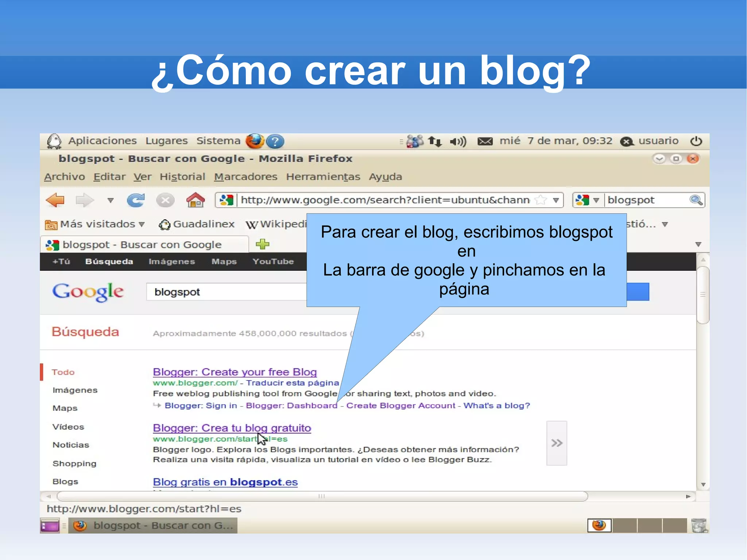This screenshot has height=560, width=747.
Task: Click the What's a blog? sublink
Action: pyautogui.click(x=497, y=405)
